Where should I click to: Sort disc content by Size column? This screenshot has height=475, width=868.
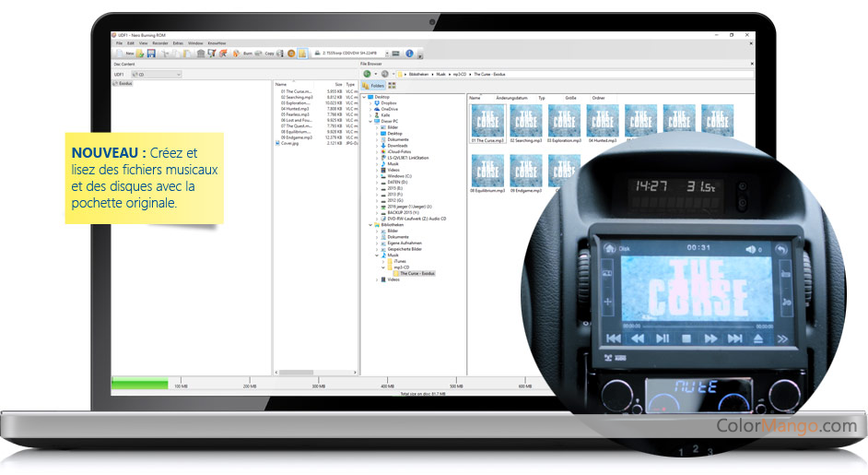338,84
